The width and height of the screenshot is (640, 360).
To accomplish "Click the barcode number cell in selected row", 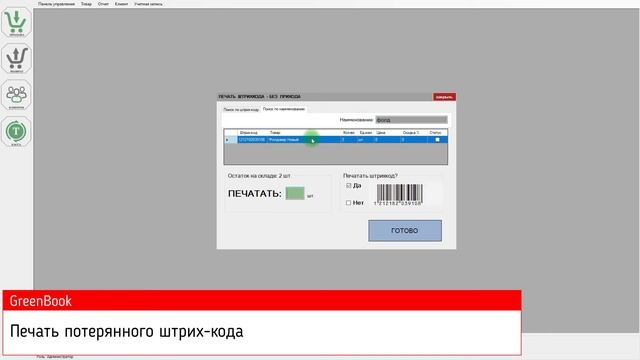I will [x=252, y=140].
